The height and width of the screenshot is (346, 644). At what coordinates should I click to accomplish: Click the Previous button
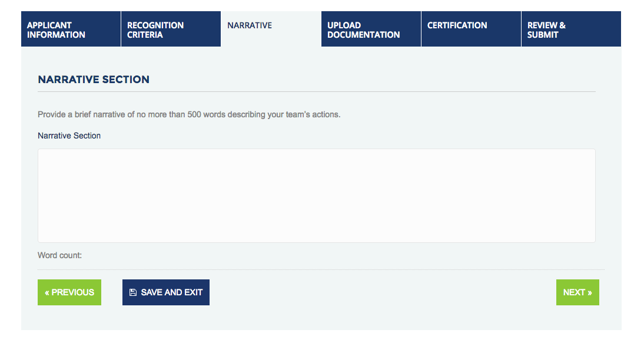(x=69, y=292)
